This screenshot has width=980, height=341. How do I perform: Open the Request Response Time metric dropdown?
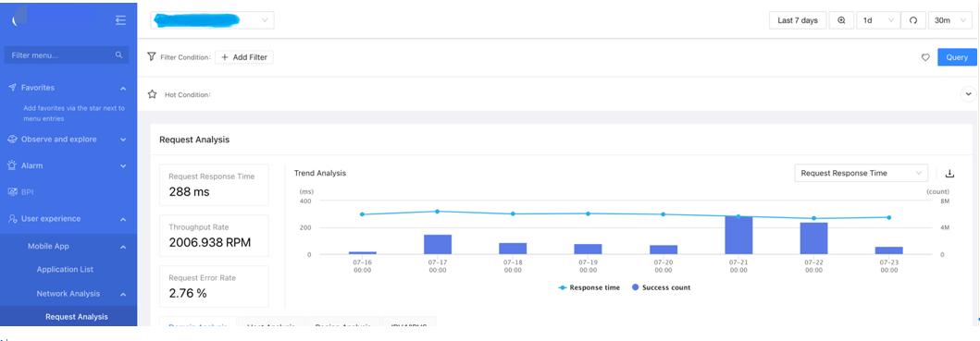861,173
